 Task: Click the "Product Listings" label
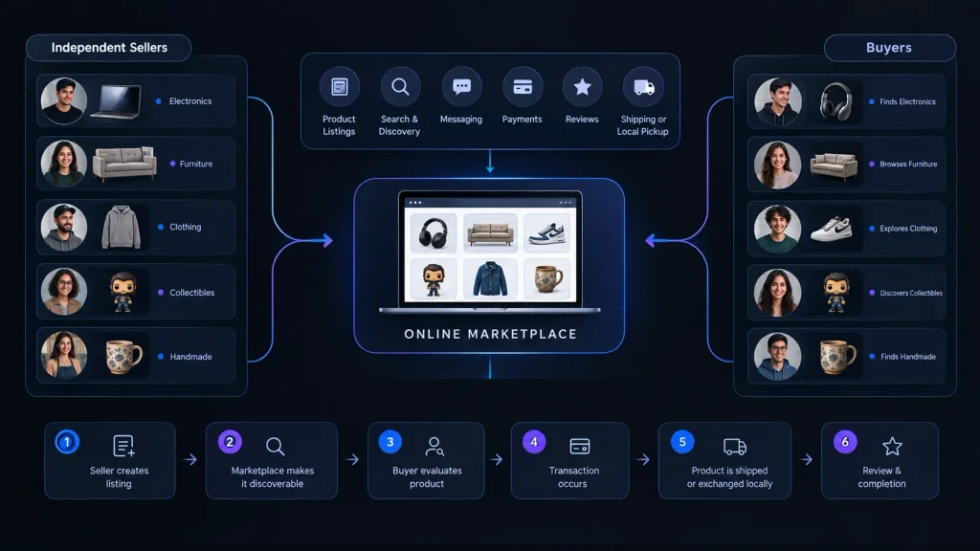339,125
